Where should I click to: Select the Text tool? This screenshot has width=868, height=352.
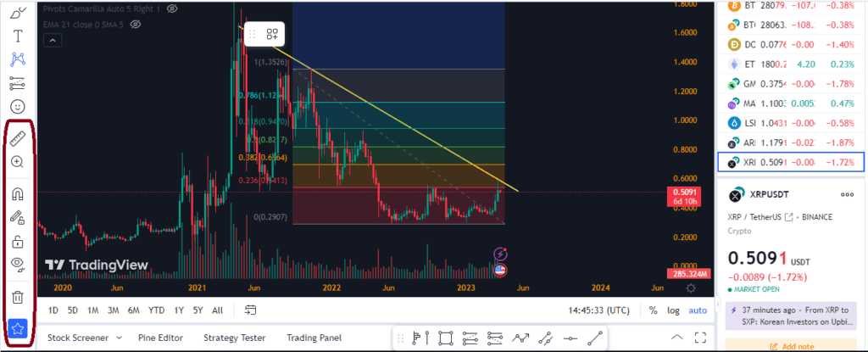[17, 36]
